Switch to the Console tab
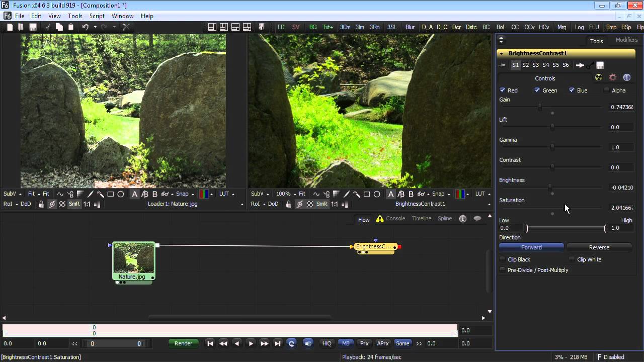This screenshot has height=362, width=644. pos(395,218)
